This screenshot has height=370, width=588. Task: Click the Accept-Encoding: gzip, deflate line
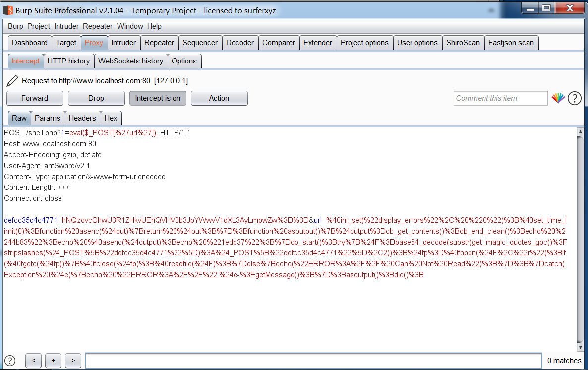53,155
